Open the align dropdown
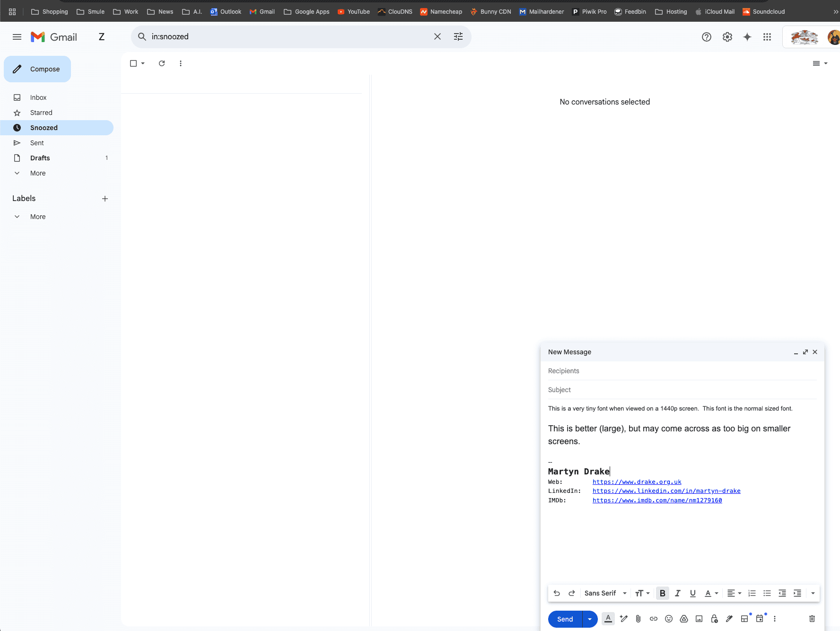Viewport: 840px width, 631px height. [x=734, y=593]
